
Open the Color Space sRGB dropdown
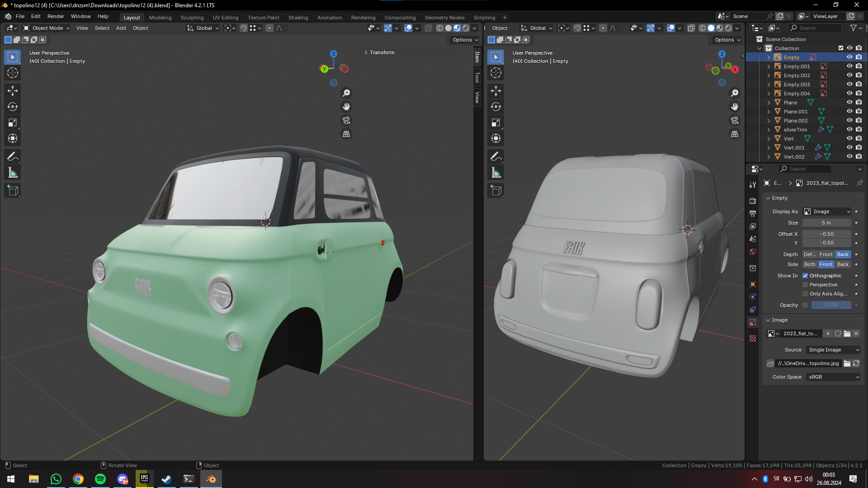(833, 377)
